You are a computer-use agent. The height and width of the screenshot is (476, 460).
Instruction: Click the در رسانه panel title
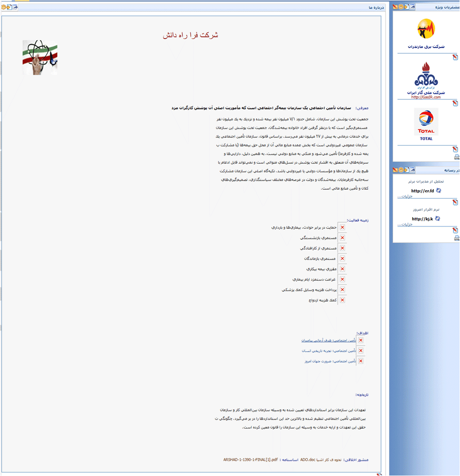tap(452, 170)
